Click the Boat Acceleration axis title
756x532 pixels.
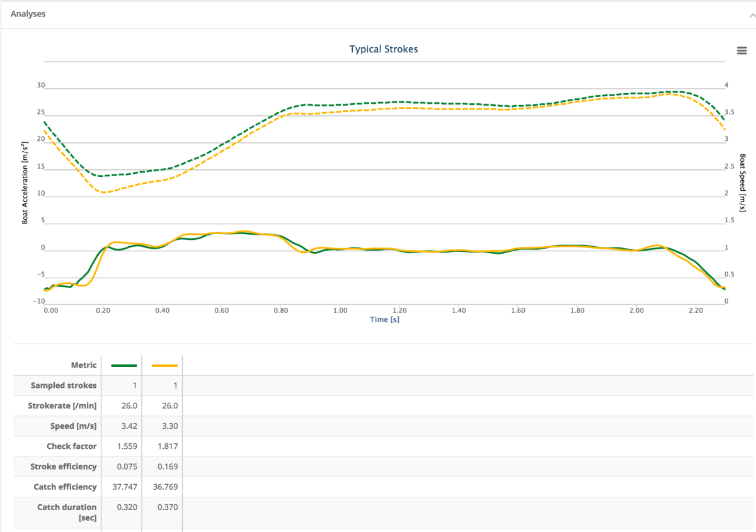[x=25, y=183]
